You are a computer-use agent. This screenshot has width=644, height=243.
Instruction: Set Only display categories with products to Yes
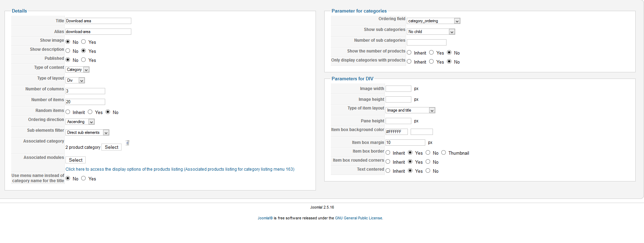(x=432, y=62)
